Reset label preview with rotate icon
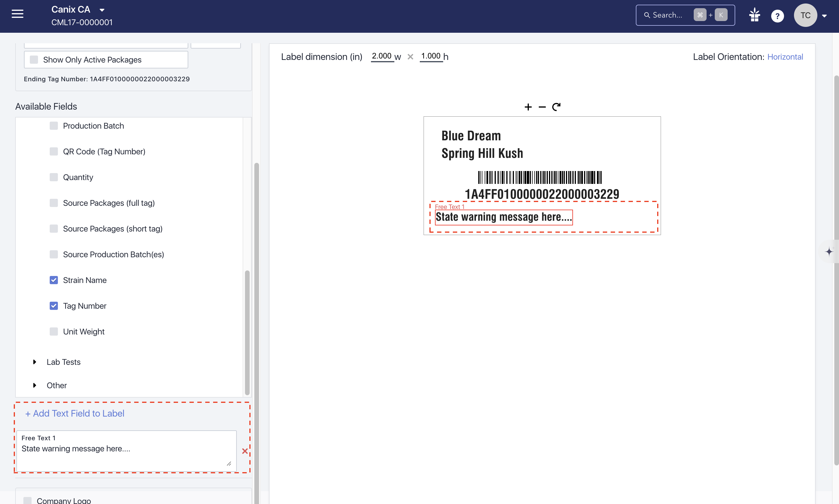The height and width of the screenshot is (504, 839). [556, 107]
